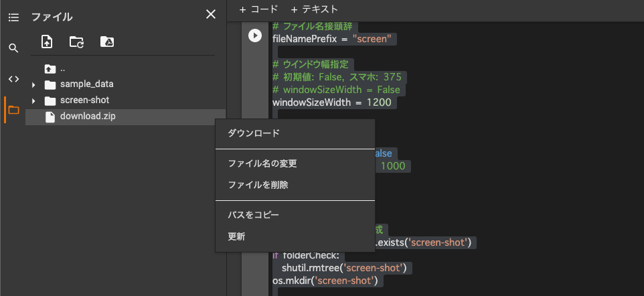Choose 更新 from context menu

(295, 237)
